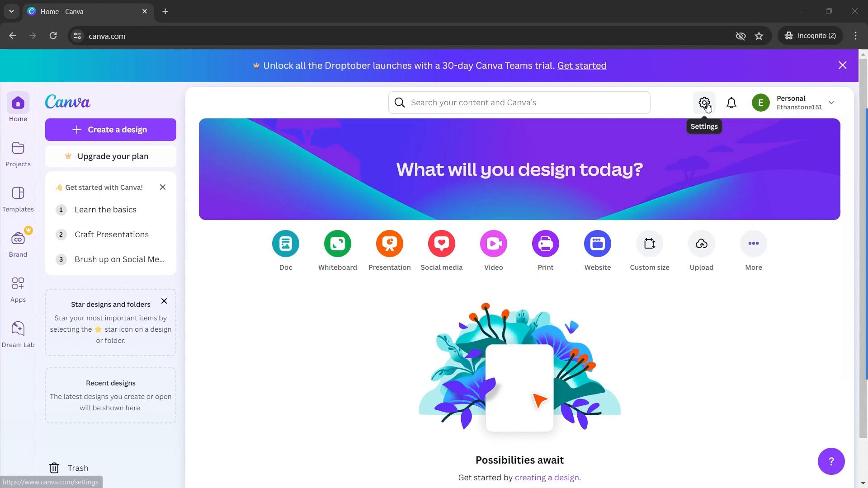Open the Upgrade your plan link
This screenshot has width=868, height=488.
pyautogui.click(x=111, y=157)
